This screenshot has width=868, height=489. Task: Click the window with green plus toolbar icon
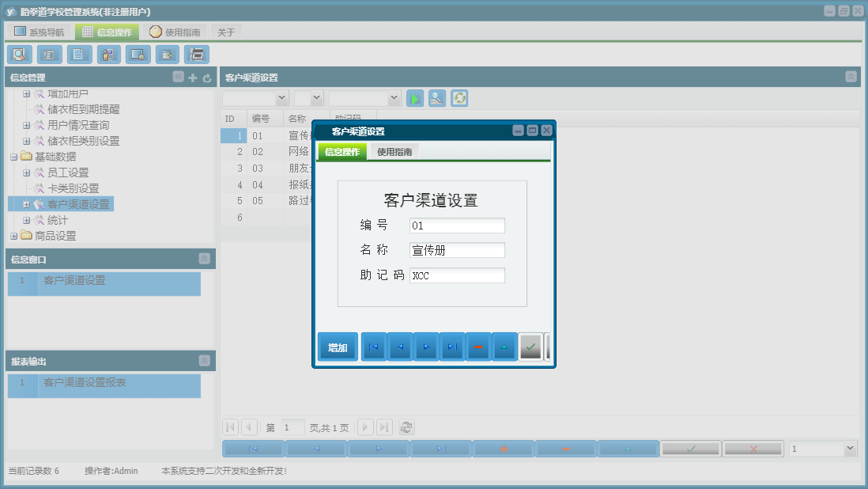[x=167, y=55]
